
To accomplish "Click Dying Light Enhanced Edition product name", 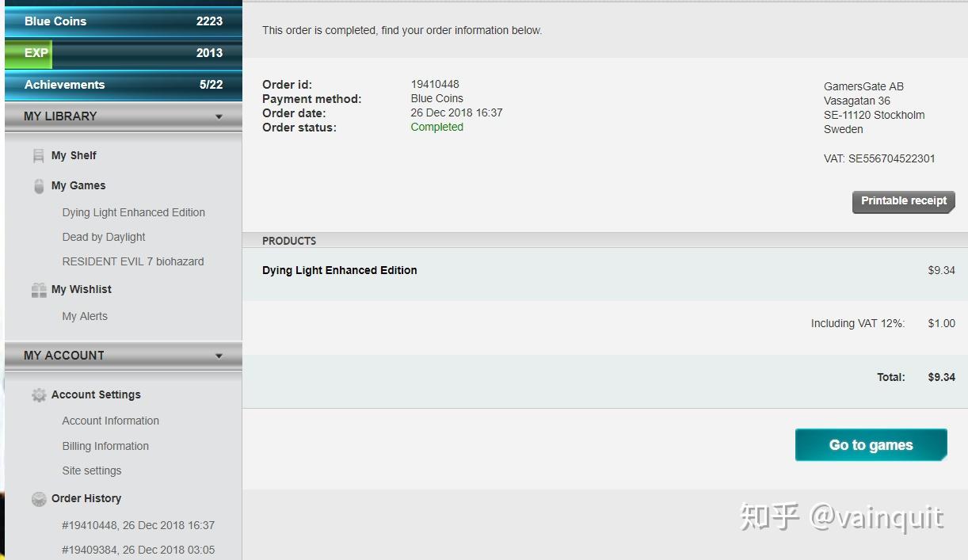I will pos(340,270).
